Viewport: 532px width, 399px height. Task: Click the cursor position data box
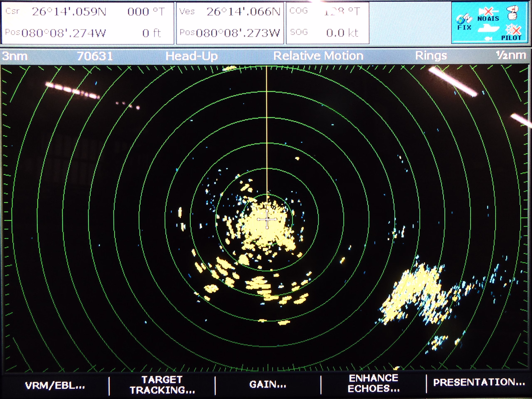(x=87, y=23)
